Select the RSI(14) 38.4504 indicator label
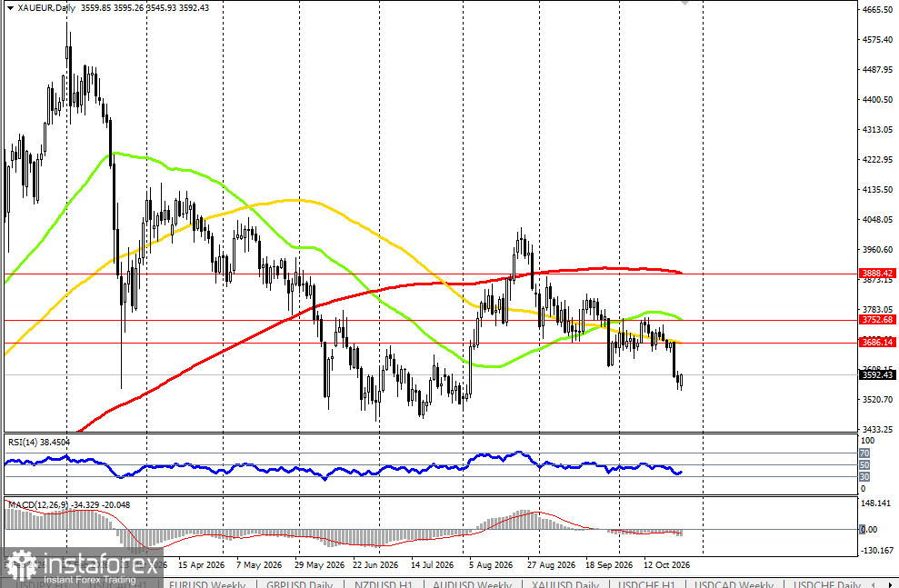 (38, 442)
